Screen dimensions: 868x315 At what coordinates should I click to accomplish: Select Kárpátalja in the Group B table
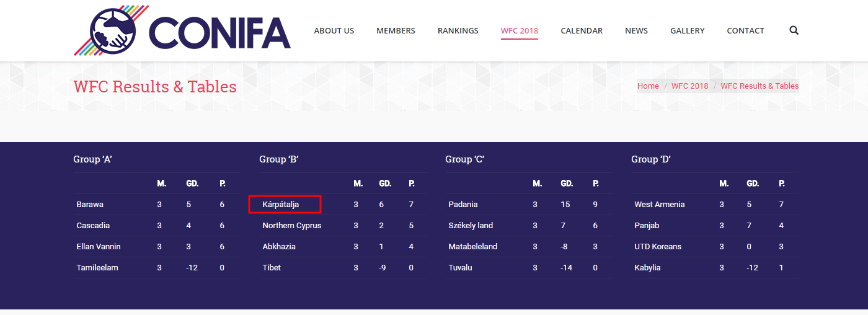pos(281,205)
